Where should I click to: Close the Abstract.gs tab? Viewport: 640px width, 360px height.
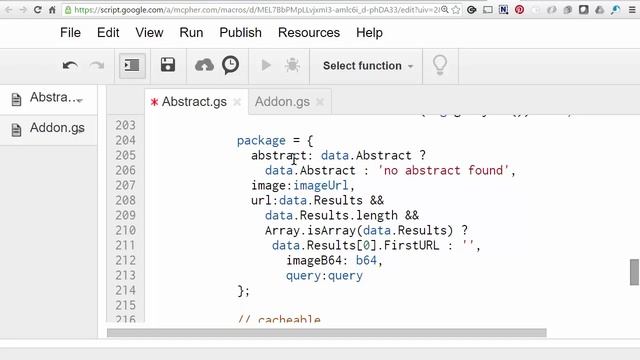pos(237,102)
